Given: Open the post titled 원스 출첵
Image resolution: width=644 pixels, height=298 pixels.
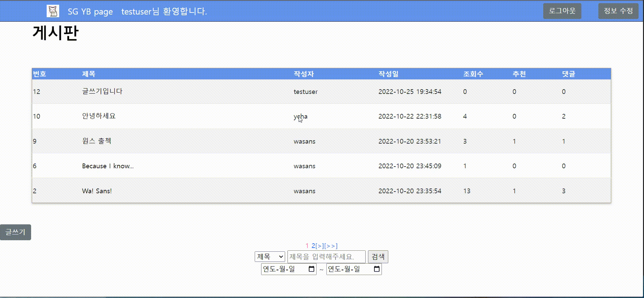Looking at the screenshot, I should (96, 141).
